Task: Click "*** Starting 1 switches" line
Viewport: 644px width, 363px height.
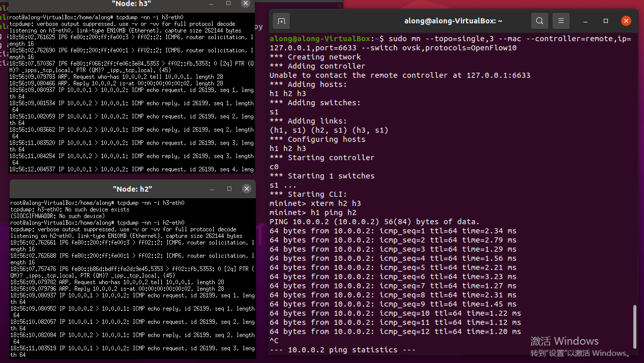Action: click(x=322, y=176)
